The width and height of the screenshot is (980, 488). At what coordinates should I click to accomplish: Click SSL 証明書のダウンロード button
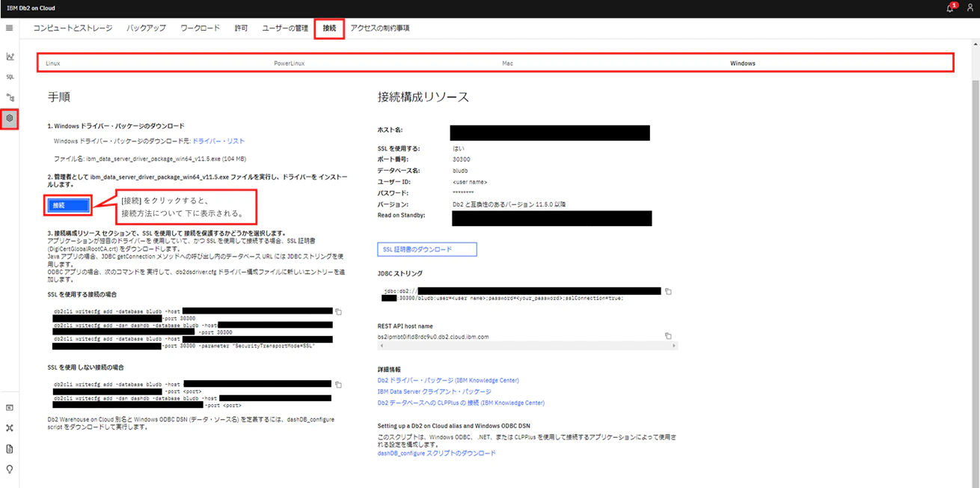tap(427, 249)
